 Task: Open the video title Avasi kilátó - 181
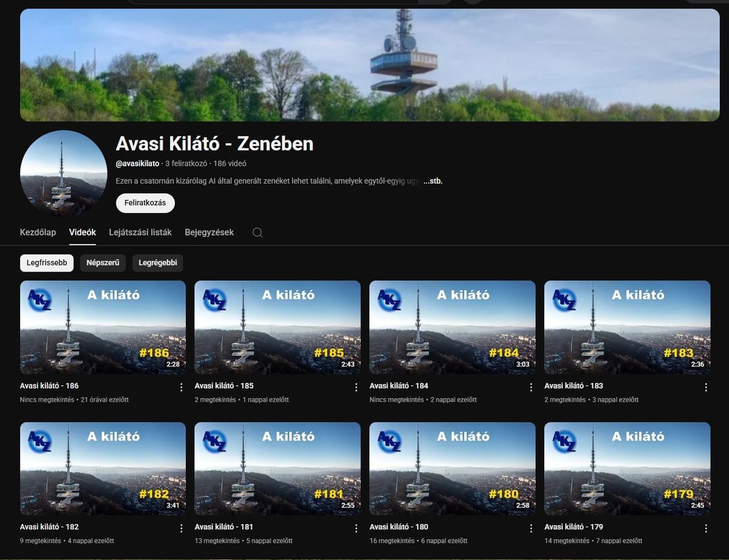[x=224, y=527]
